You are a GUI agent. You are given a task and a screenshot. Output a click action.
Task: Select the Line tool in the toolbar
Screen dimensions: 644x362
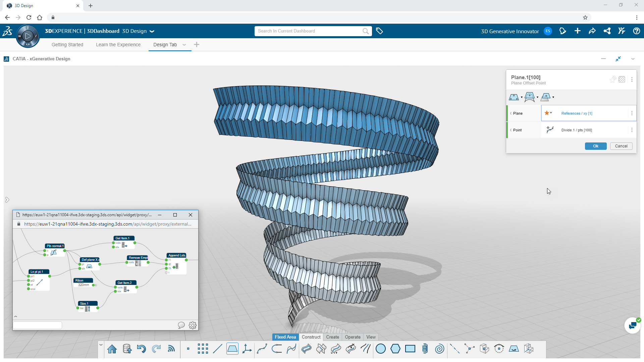[x=218, y=349]
